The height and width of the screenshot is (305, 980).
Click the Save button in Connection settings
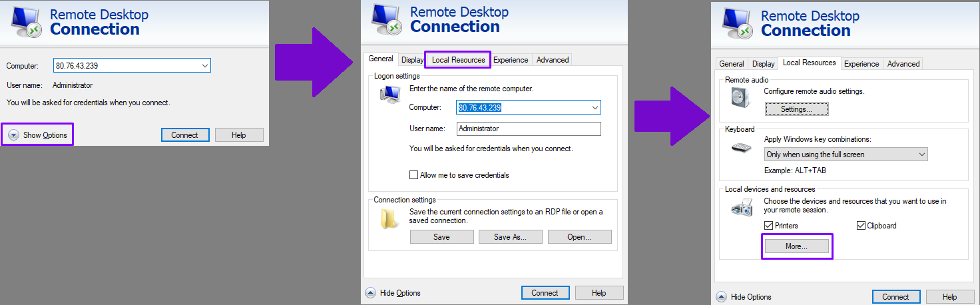point(441,236)
